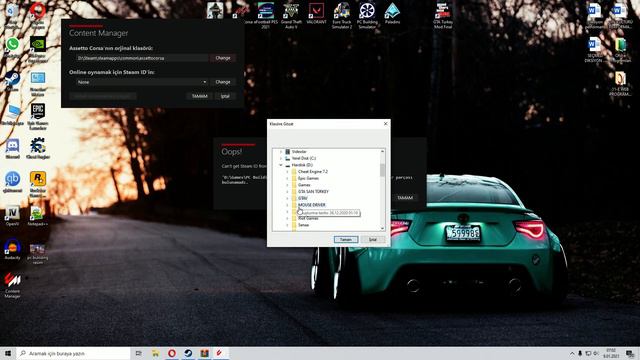Open Opera from the taskbar
The width and height of the screenshot is (640, 360).
pos(172,353)
